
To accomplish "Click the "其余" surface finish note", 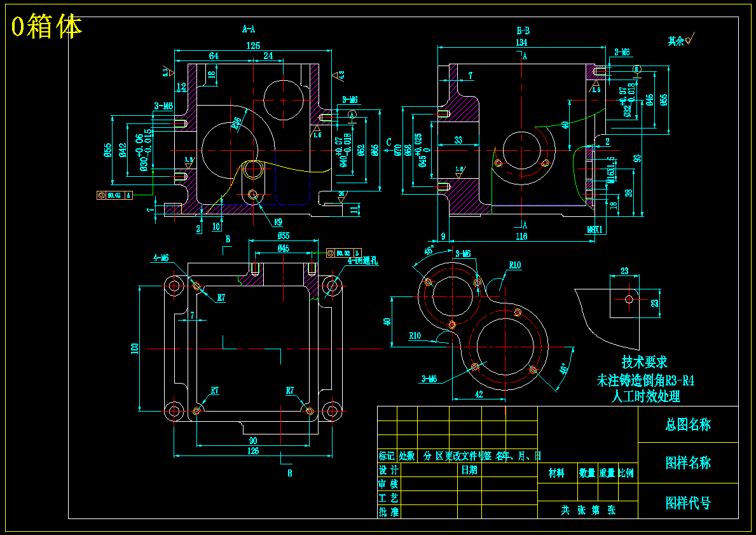I will pyautogui.click(x=676, y=41).
